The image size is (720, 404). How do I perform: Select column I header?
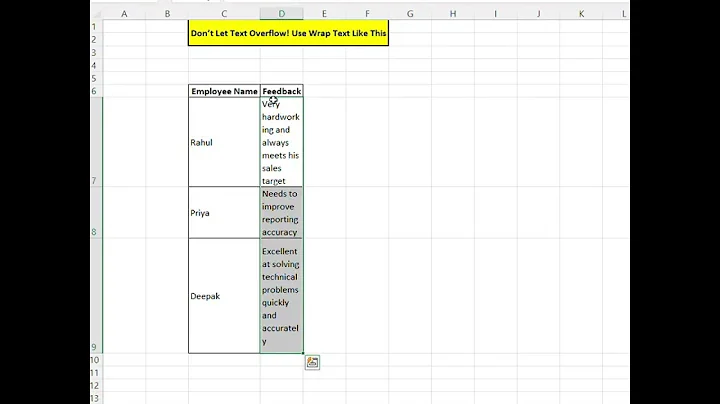pos(495,14)
